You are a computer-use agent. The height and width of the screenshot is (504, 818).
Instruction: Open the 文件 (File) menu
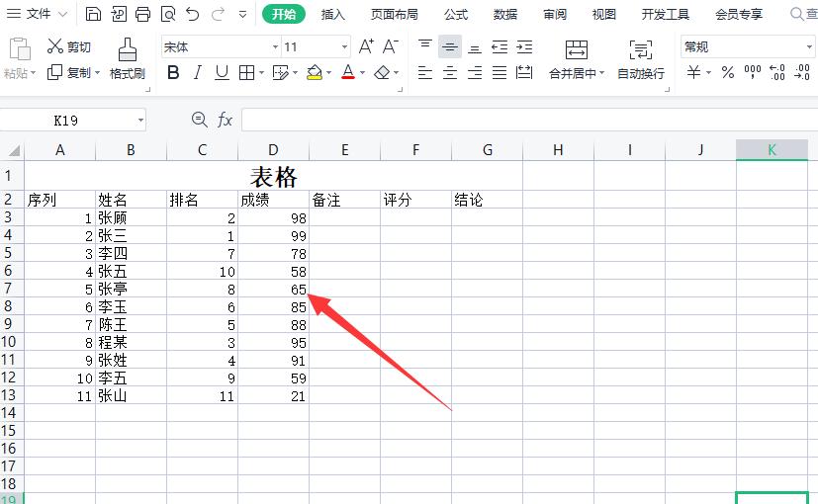tap(38, 14)
